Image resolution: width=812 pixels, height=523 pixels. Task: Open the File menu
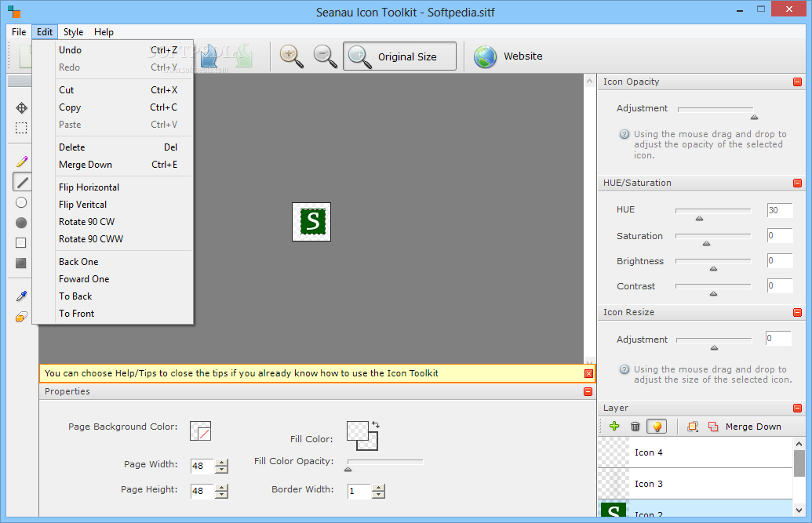[19, 31]
